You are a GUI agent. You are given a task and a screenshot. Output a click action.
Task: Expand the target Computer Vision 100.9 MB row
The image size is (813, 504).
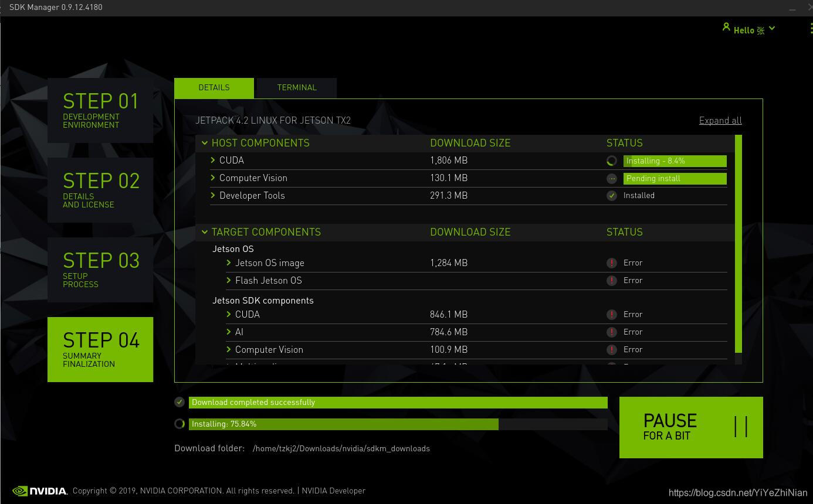[229, 349]
